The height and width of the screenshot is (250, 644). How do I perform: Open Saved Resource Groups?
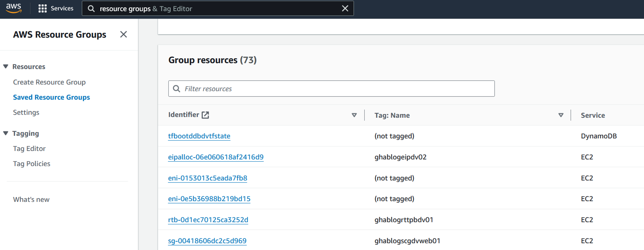[51, 97]
